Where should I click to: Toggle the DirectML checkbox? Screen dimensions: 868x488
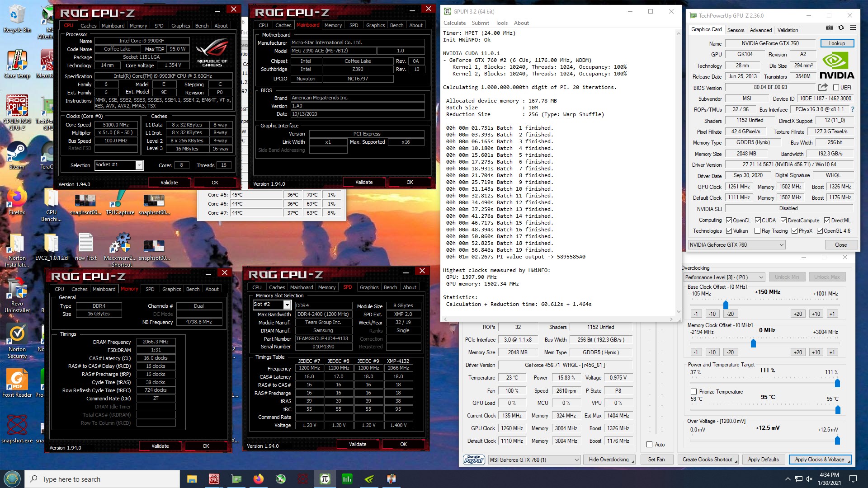click(827, 221)
